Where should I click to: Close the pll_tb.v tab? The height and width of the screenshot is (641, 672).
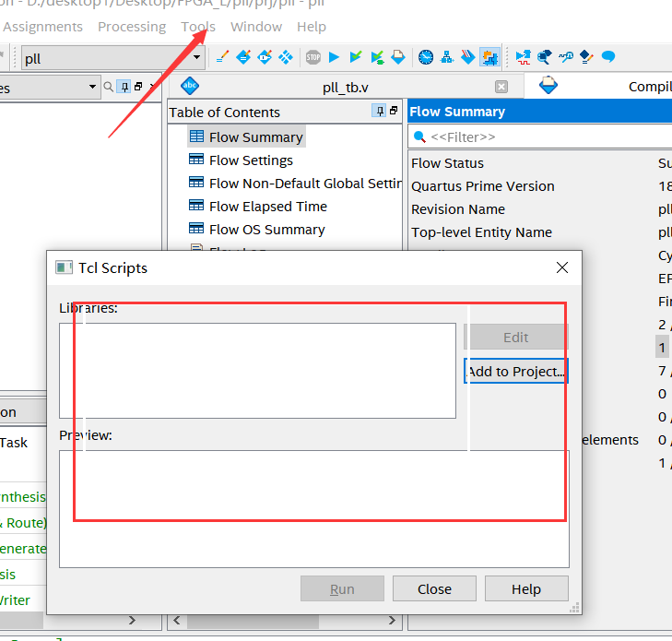pos(501,87)
